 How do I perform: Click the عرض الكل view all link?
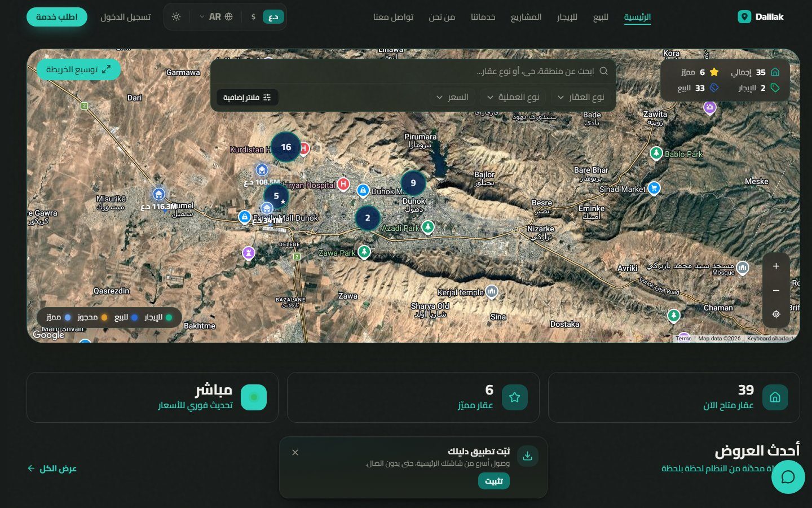[52, 468]
